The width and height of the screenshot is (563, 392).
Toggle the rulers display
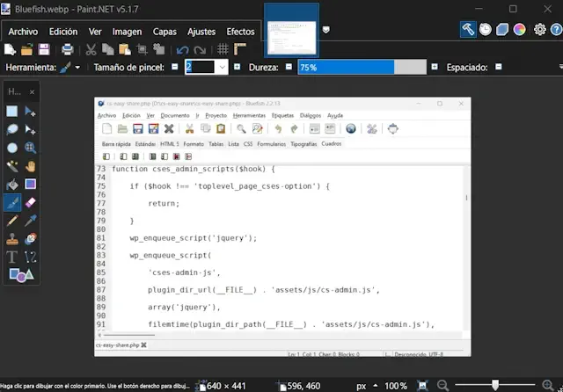(x=240, y=49)
